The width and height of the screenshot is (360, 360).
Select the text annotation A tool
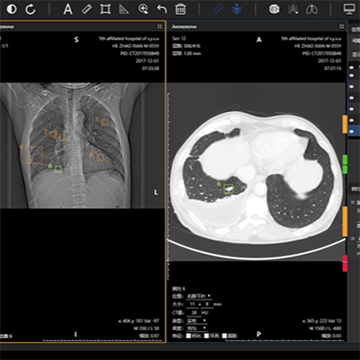68,9
